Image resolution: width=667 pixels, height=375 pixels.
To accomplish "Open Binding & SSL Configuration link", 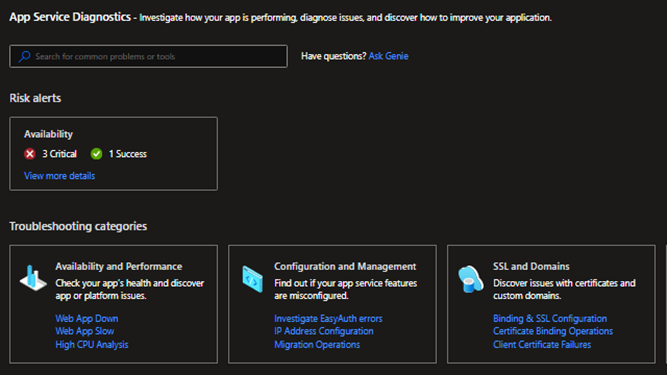I will [550, 318].
